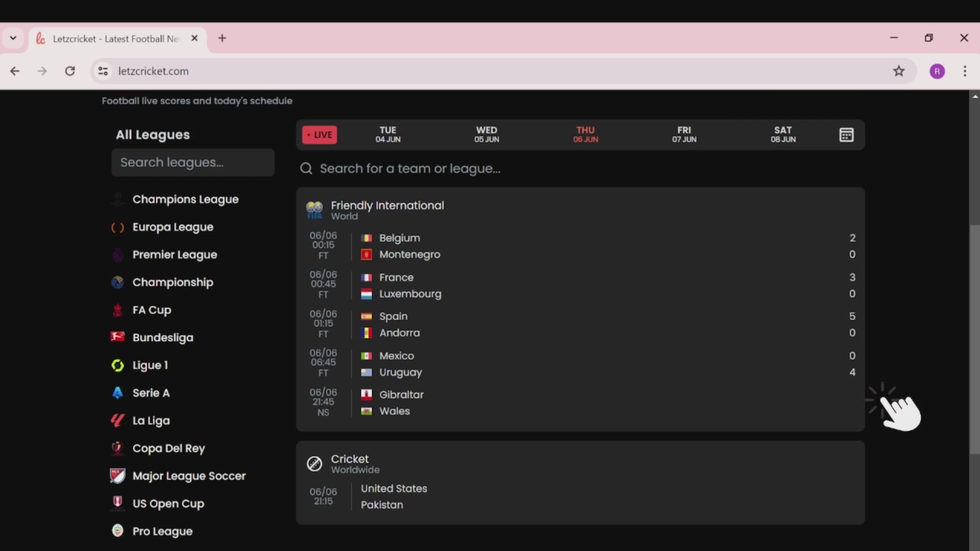This screenshot has height=551, width=980.
Task: Click the Copa Del Rey logo icon
Action: coord(117,448)
